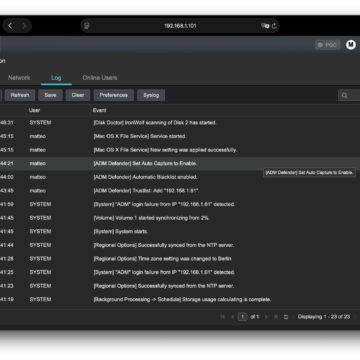
Task: Open the Online Users tab
Action: [x=100, y=78]
